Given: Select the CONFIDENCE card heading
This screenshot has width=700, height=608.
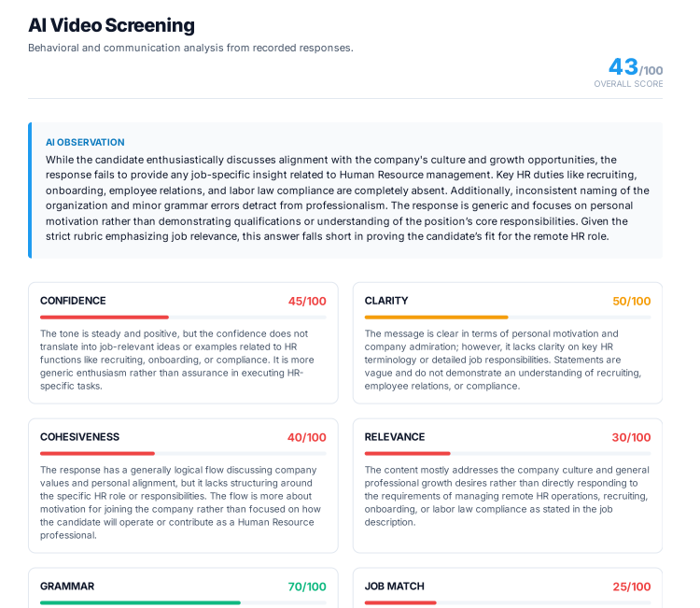Looking at the screenshot, I should (x=73, y=301).
